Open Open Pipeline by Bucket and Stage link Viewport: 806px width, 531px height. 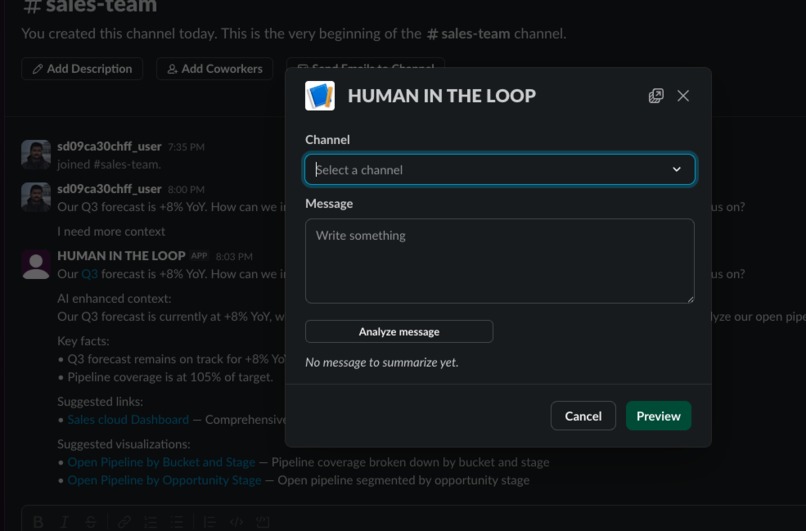161,462
